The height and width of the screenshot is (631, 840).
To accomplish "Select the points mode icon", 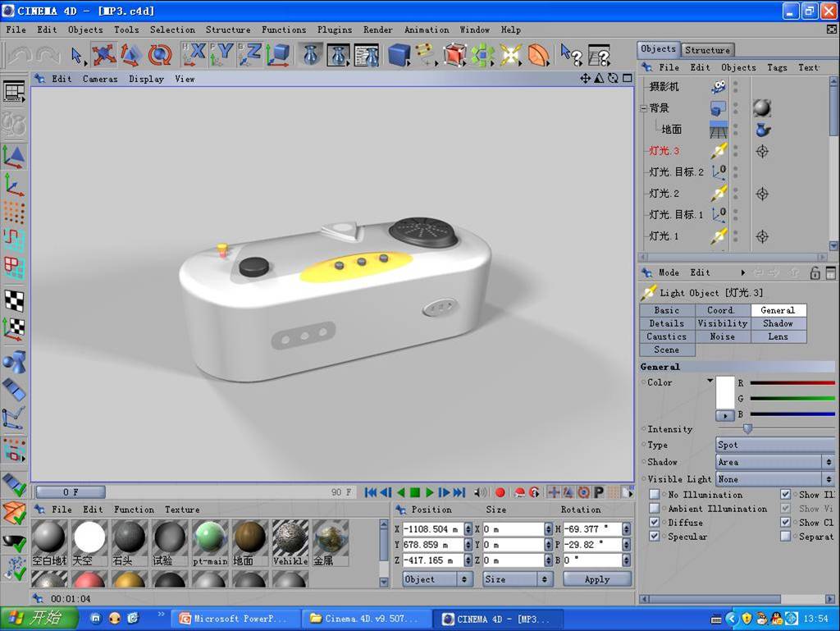I will pyautogui.click(x=15, y=213).
